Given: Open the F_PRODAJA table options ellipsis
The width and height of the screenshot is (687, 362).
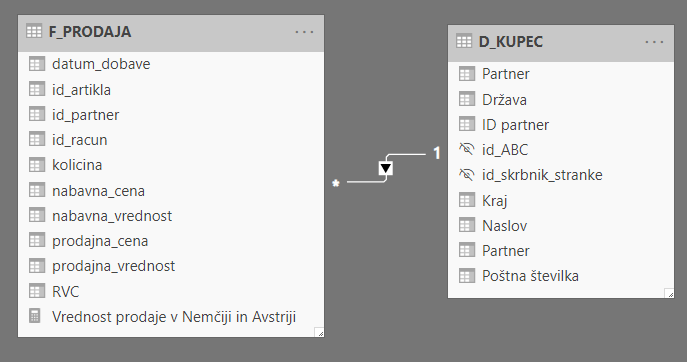Looking at the screenshot, I should (x=304, y=32).
